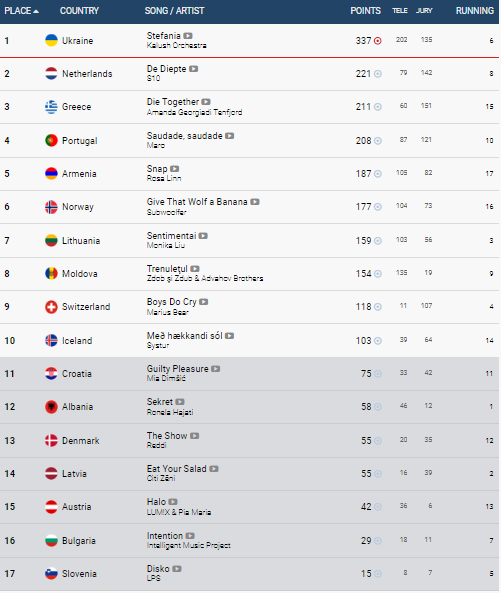This screenshot has width=501, height=593.
Task: Play the video for Stefania
Action: tap(188, 36)
